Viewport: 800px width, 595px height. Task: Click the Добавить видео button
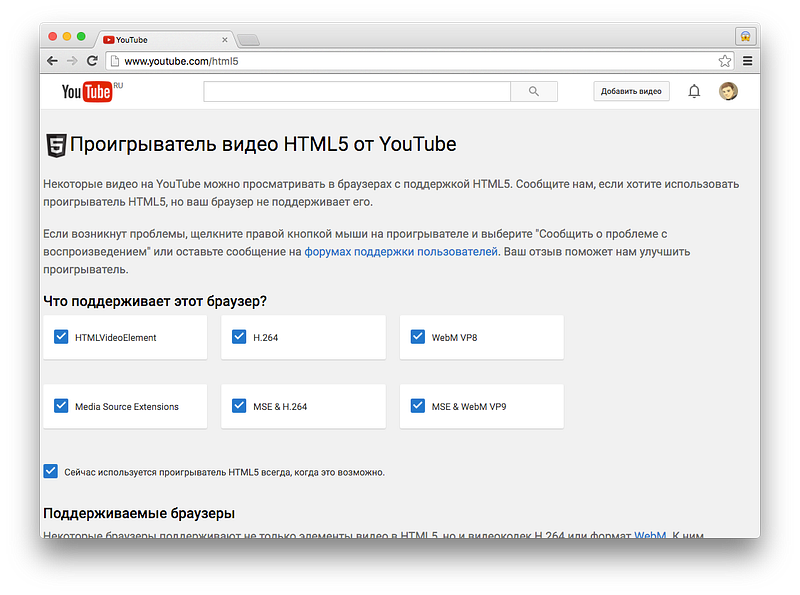[631, 91]
